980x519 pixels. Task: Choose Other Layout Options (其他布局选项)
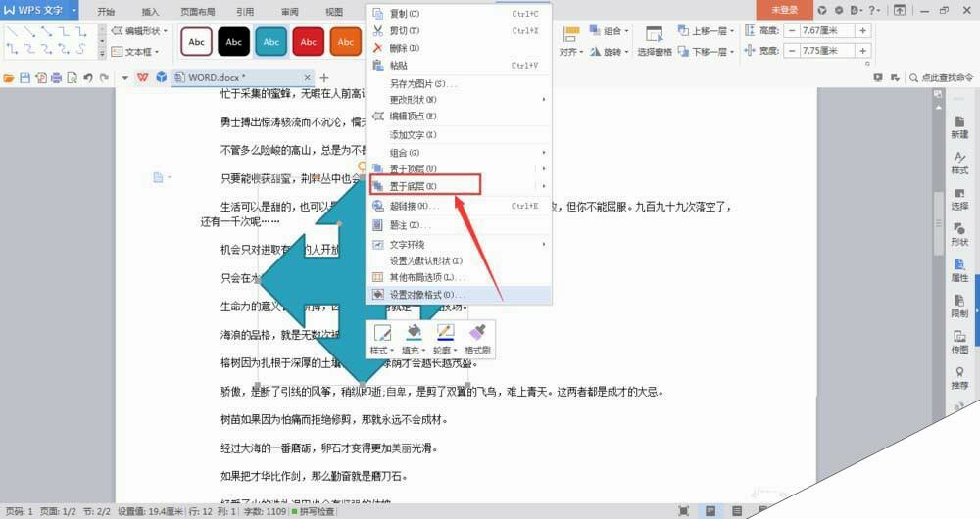point(458,277)
